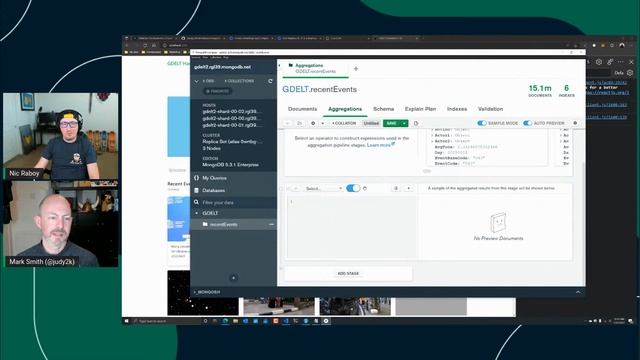This screenshot has width=640, height=360.
Task: Collapse connection details chevron in sidebar
Action: tap(196, 81)
